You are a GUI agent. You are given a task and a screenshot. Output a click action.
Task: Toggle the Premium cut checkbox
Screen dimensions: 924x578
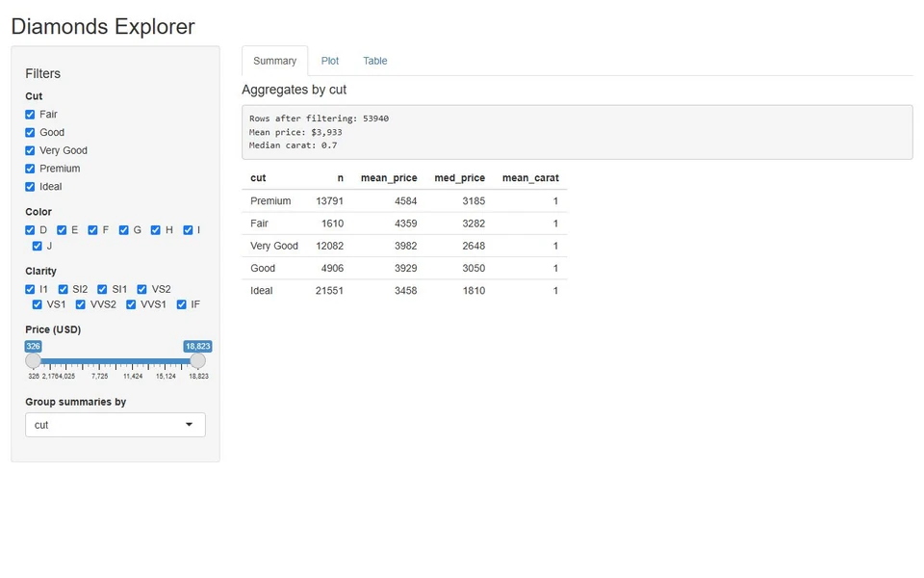pyautogui.click(x=30, y=169)
